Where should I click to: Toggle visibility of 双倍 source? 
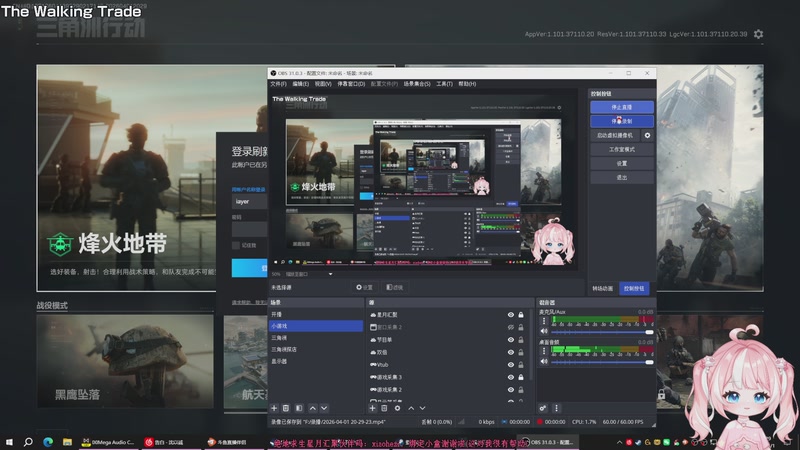pos(511,352)
